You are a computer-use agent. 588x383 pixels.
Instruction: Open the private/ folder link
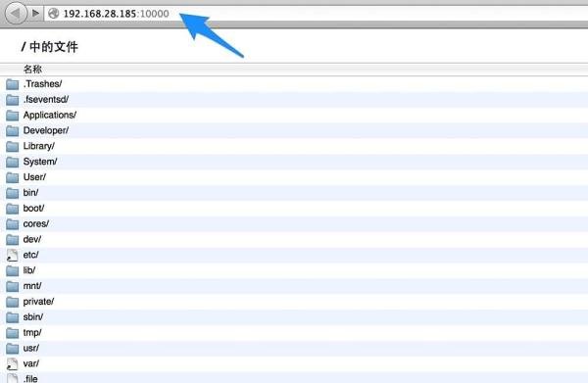click(38, 302)
